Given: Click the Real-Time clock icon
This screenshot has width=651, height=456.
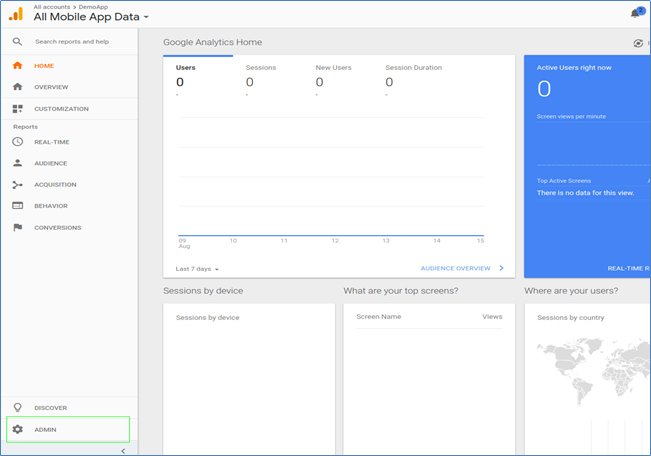Looking at the screenshot, I should pos(17,142).
